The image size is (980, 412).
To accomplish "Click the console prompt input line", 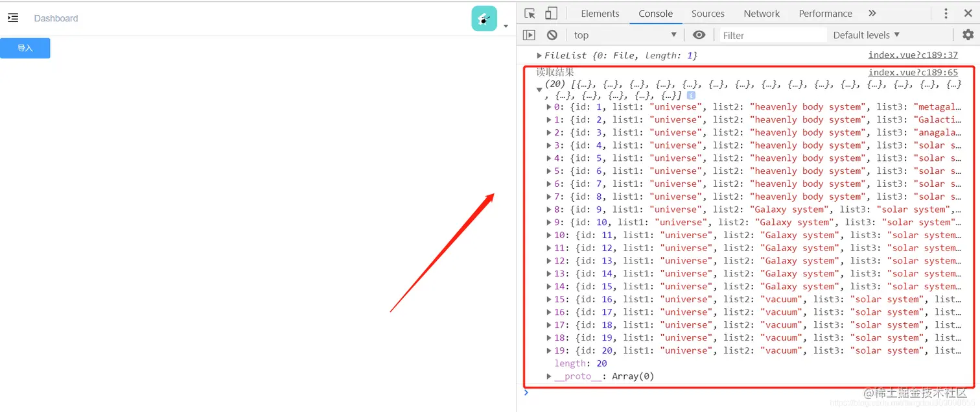I will tap(752, 393).
